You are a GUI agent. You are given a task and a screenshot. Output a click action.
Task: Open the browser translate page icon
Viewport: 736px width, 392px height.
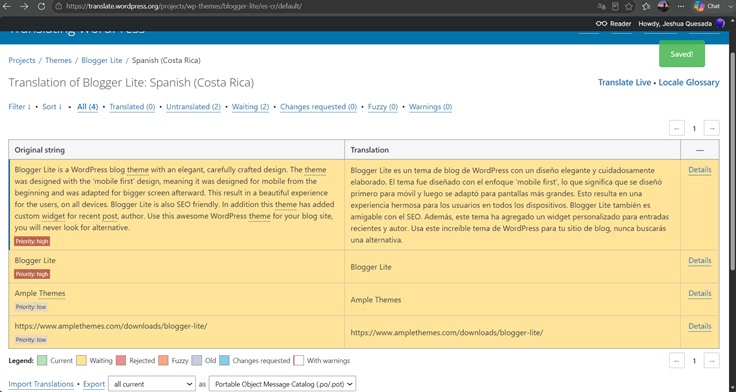click(601, 6)
